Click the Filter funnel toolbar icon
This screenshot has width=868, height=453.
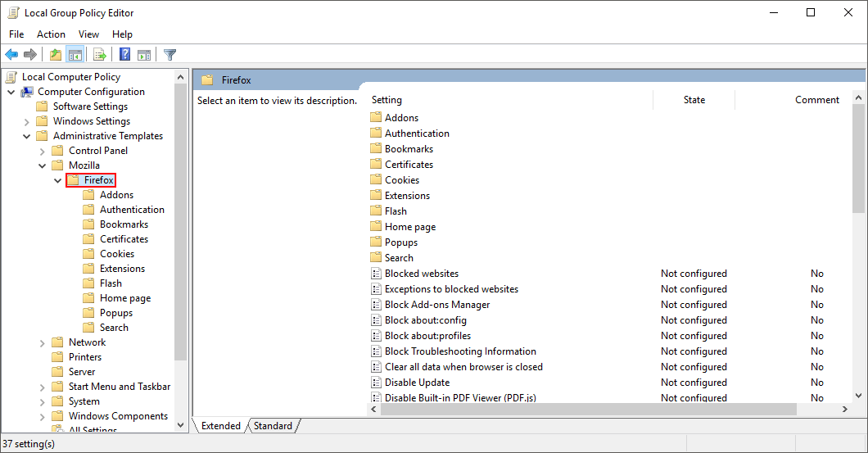[170, 54]
